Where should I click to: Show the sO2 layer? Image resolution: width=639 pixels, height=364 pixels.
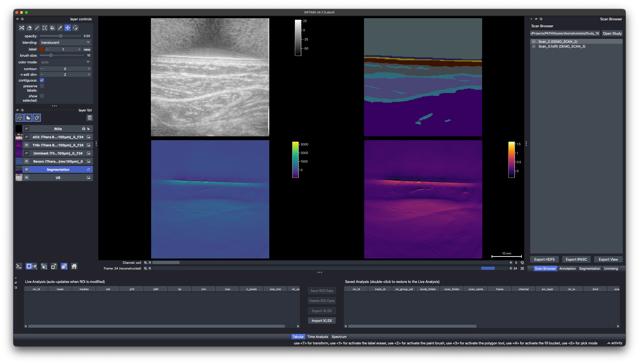[27, 137]
